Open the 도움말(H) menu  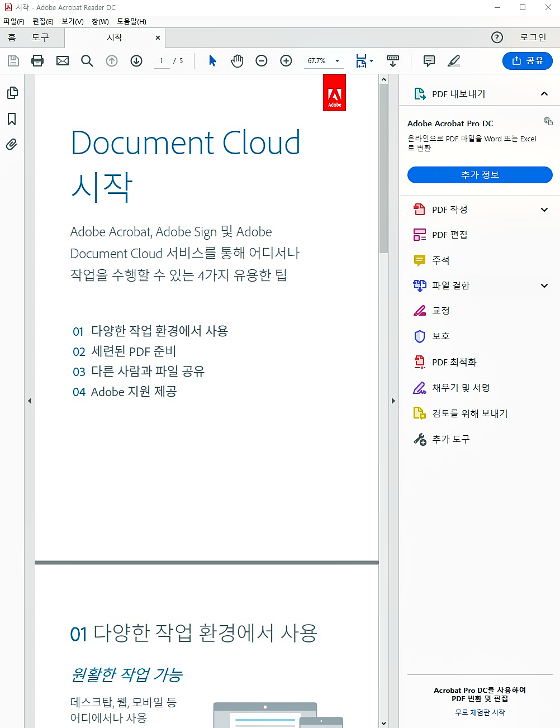[x=132, y=21]
